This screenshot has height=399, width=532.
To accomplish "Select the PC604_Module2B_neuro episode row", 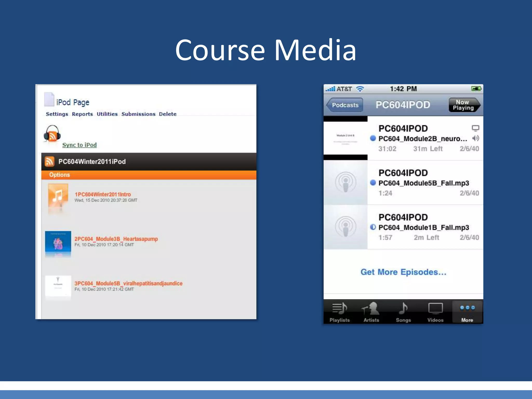I will coord(403,138).
